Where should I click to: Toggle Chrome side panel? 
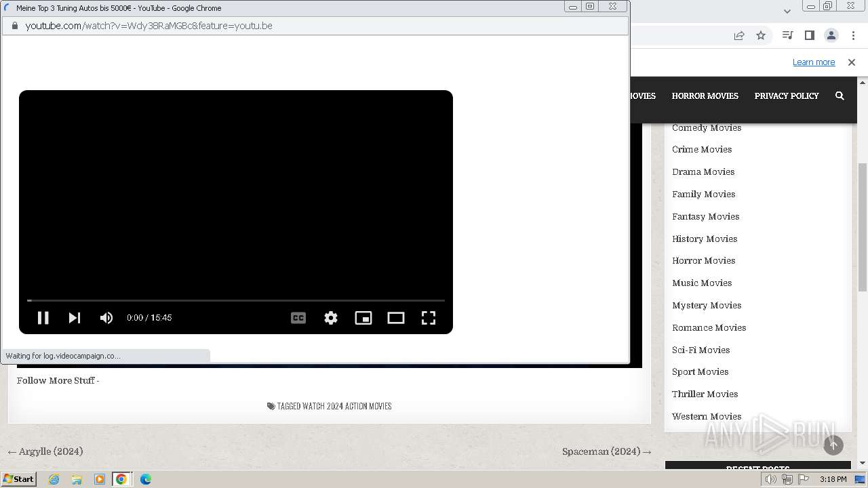(x=809, y=35)
